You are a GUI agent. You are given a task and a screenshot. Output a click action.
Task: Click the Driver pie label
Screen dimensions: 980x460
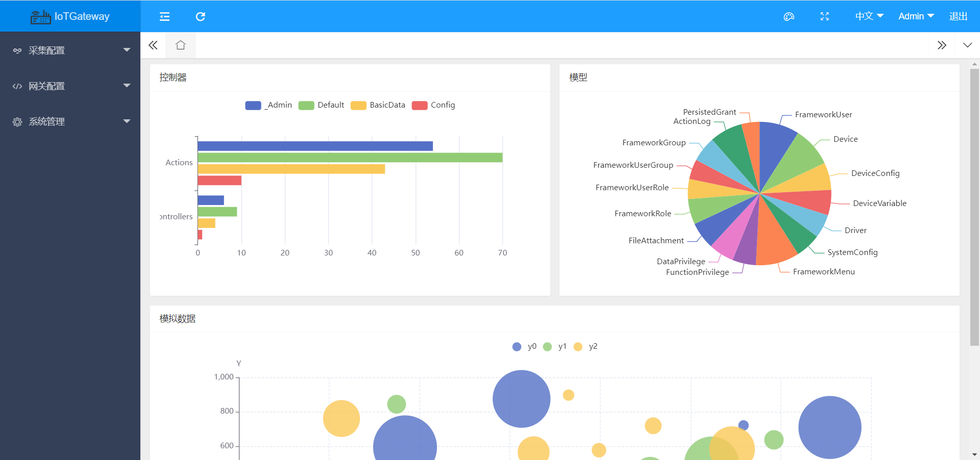[x=855, y=231]
